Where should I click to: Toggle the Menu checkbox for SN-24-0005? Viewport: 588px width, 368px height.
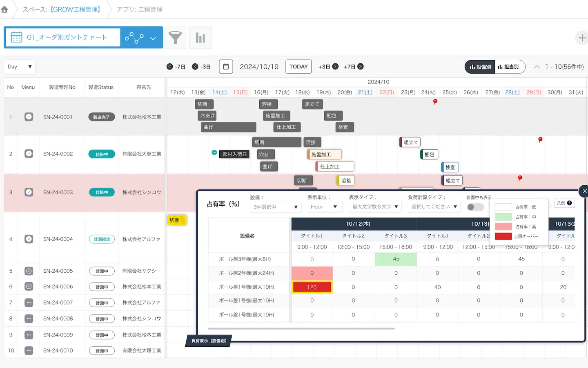click(29, 271)
